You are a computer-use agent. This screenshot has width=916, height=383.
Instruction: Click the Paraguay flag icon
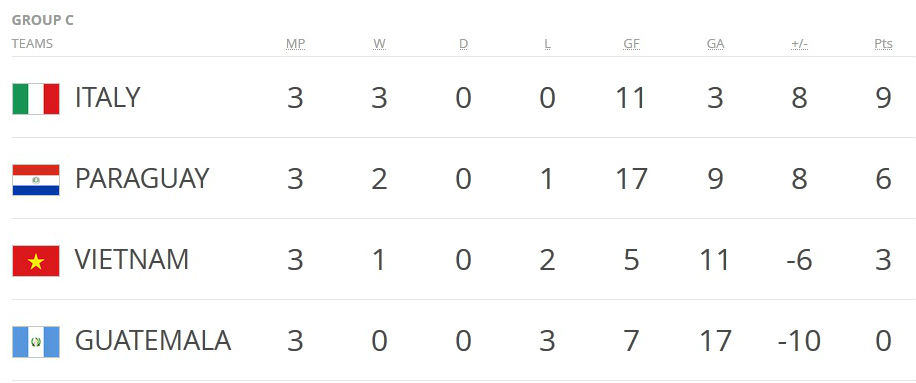(x=36, y=180)
